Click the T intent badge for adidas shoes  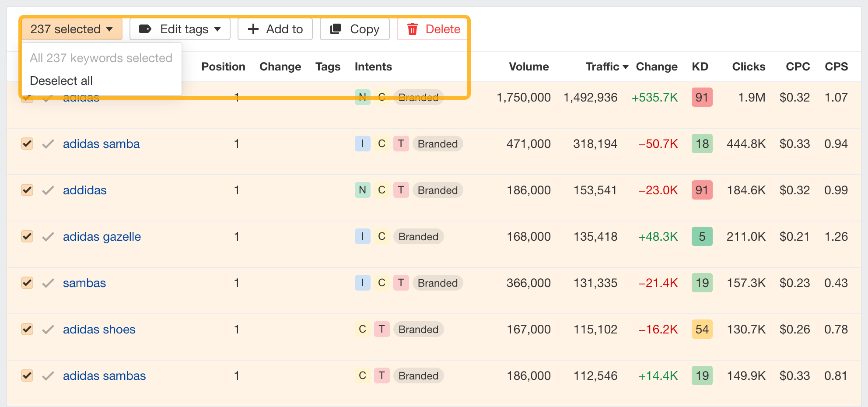click(381, 330)
